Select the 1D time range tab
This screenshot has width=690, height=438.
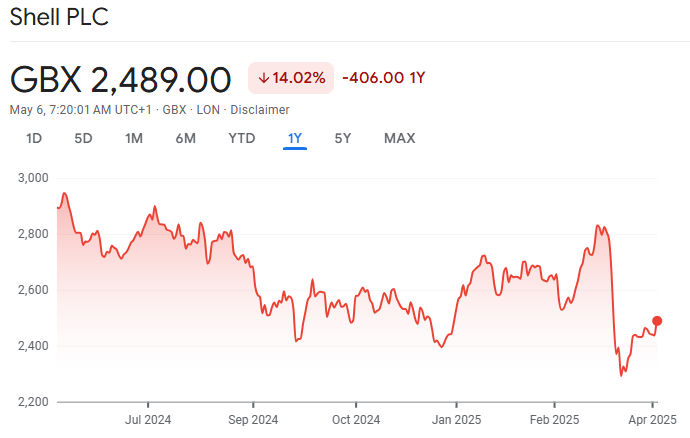tap(33, 138)
